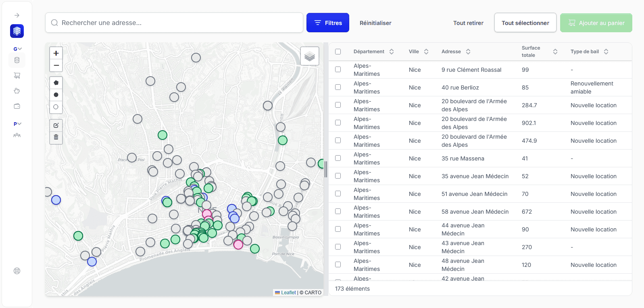Click the edit shapes map tool

click(x=56, y=125)
